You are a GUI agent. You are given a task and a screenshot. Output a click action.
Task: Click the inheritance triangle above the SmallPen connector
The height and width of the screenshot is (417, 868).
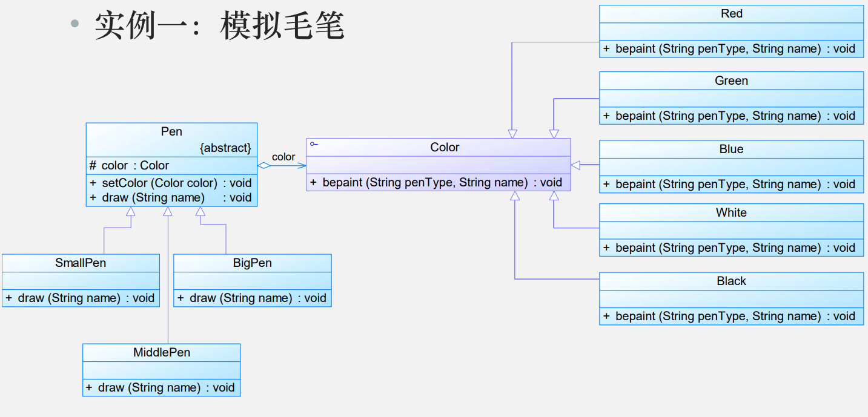[x=130, y=212]
